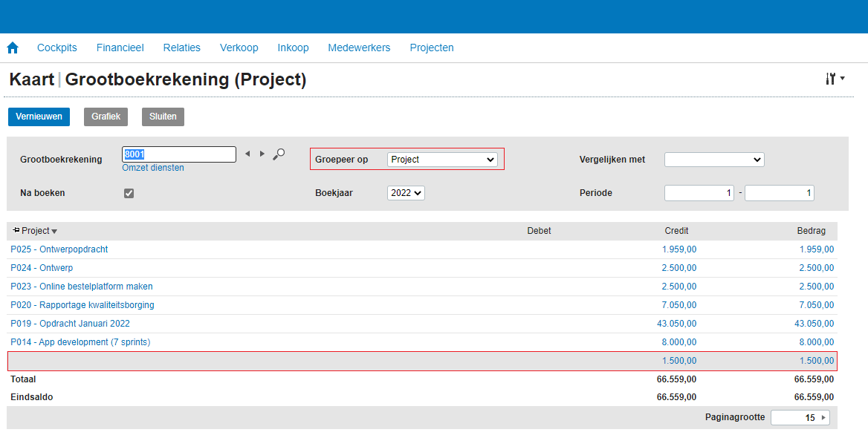868x438 pixels.
Task: Click the Grafiek button
Action: point(106,117)
